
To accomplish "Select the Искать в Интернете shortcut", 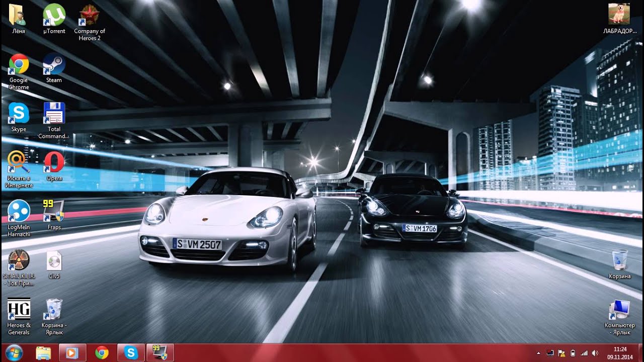I will (19, 169).
